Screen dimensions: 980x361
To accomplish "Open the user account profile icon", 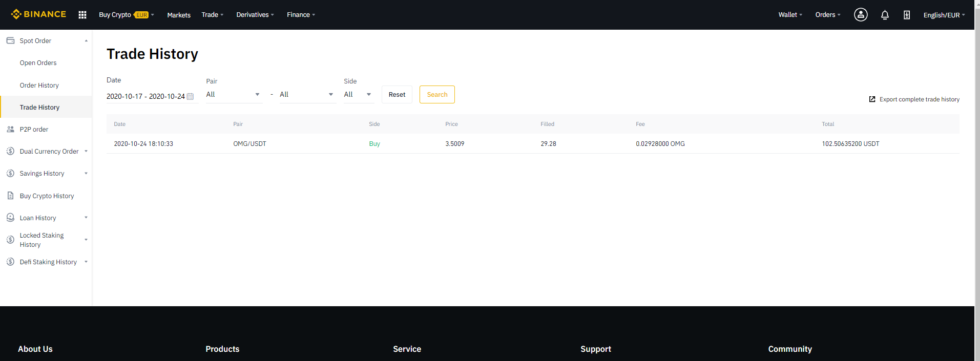I will point(861,15).
